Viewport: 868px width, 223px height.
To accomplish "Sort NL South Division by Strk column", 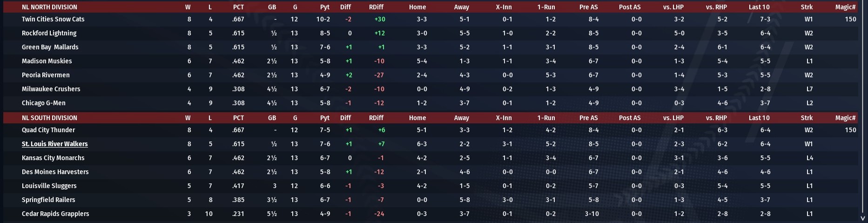I will click(807, 118).
